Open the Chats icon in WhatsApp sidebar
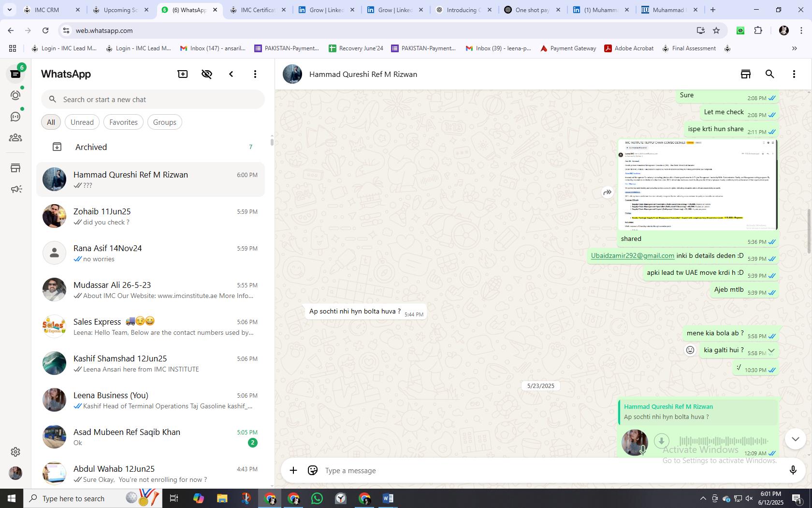 [x=15, y=74]
